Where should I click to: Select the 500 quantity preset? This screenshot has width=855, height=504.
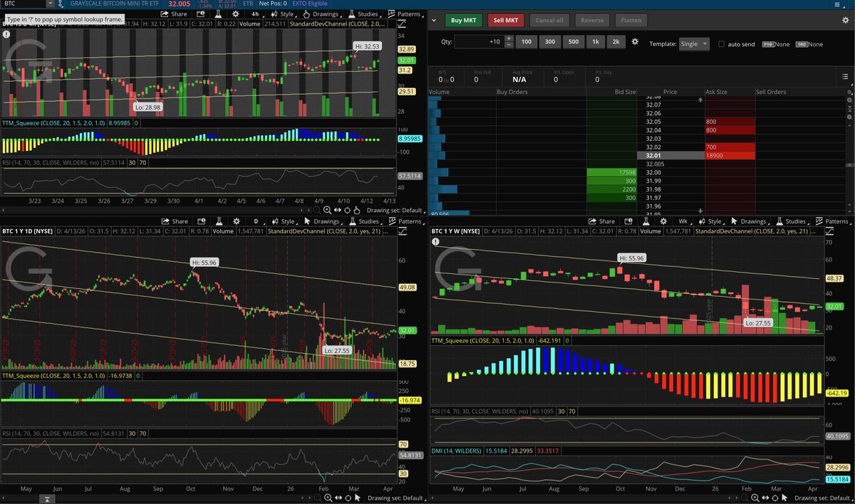[x=573, y=43]
